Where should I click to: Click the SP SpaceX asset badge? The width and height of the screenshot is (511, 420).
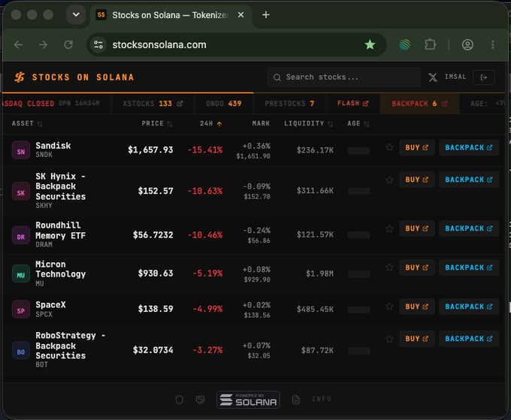(x=21, y=310)
